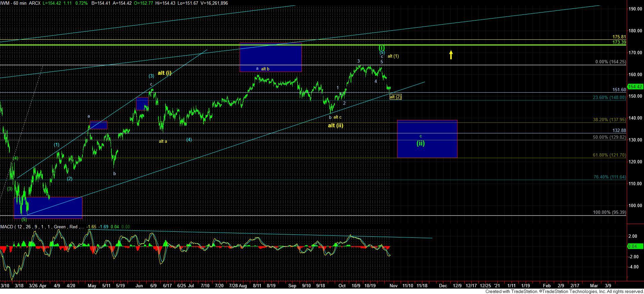The image size is (644, 294).
Task: Select the 0.00% (164.25) Fibonacci label
Action: 611,62
